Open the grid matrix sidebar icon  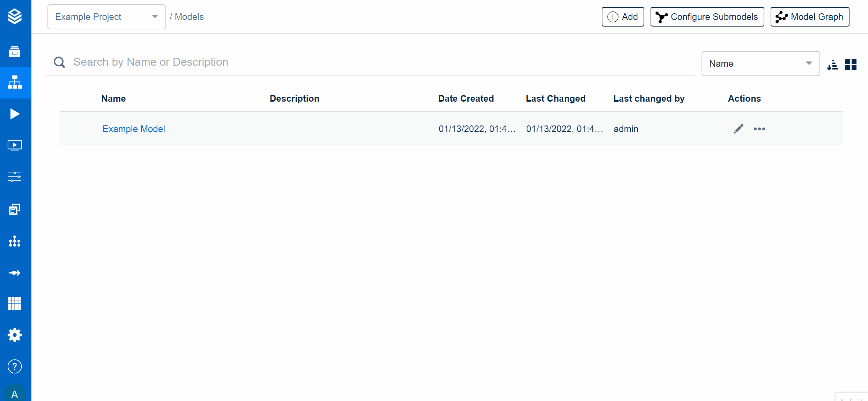tap(15, 304)
